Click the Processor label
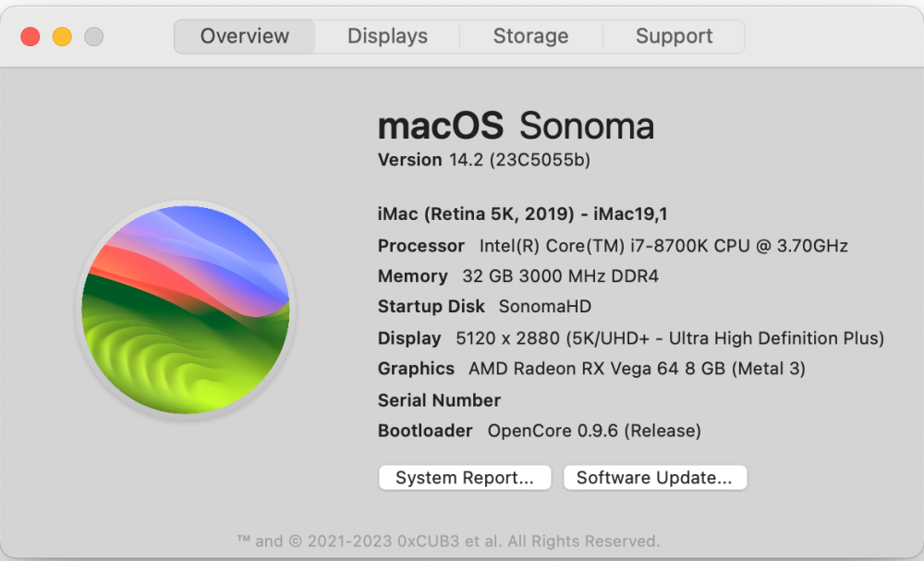Screen dimensions: 924x561 pyautogui.click(x=421, y=246)
